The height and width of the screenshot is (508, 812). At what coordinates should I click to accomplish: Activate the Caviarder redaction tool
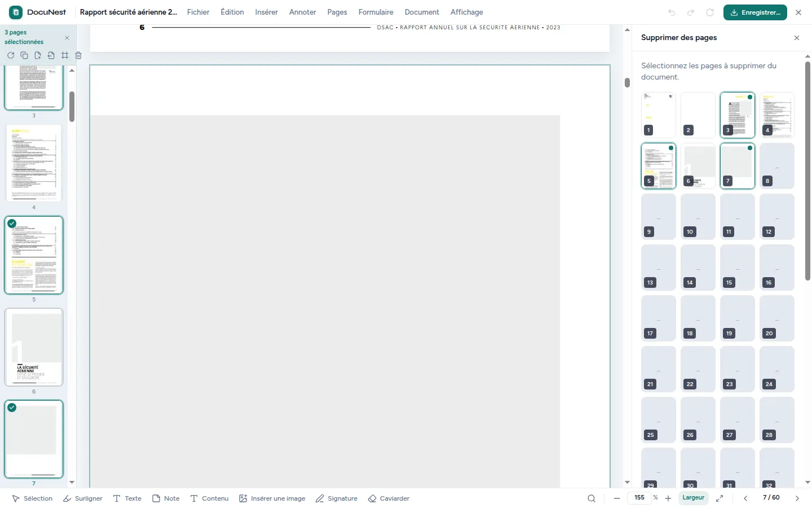(389, 498)
